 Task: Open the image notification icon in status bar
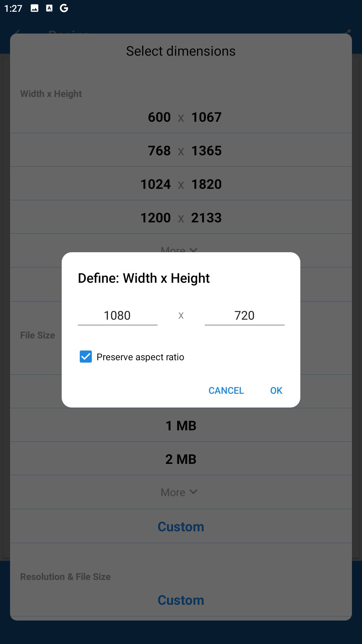pyautogui.click(x=35, y=8)
